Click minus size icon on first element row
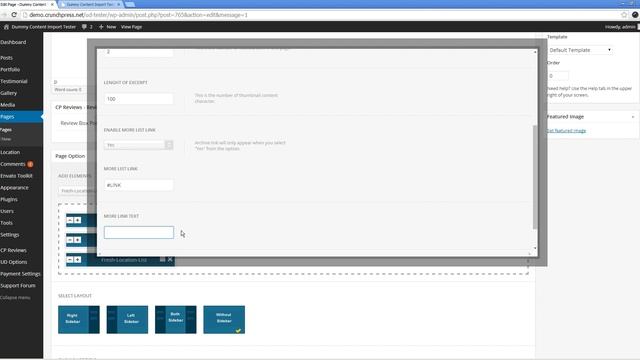This screenshot has width=640, height=360. pos(70,220)
